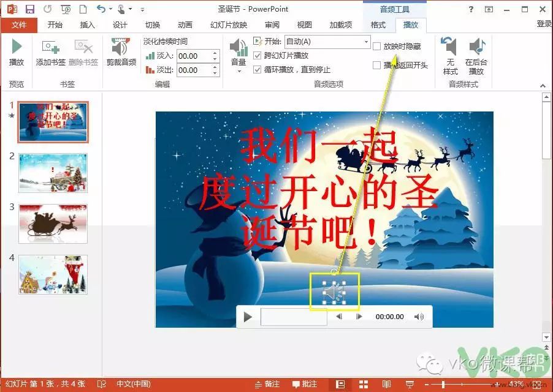Image resolution: width=553 pixels, height=392 pixels.
Task: Uncheck Play Across Slides (跨幻灯片播放)
Action: (x=257, y=56)
